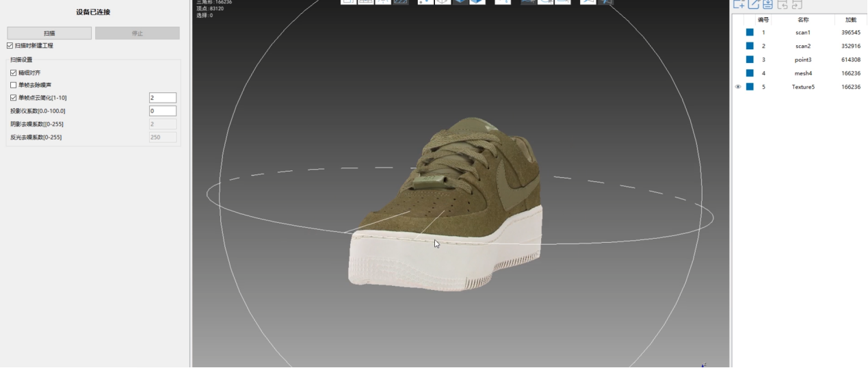Viewport: 868px width, 368px height.
Task: Select the scan1 row name
Action: click(x=803, y=32)
